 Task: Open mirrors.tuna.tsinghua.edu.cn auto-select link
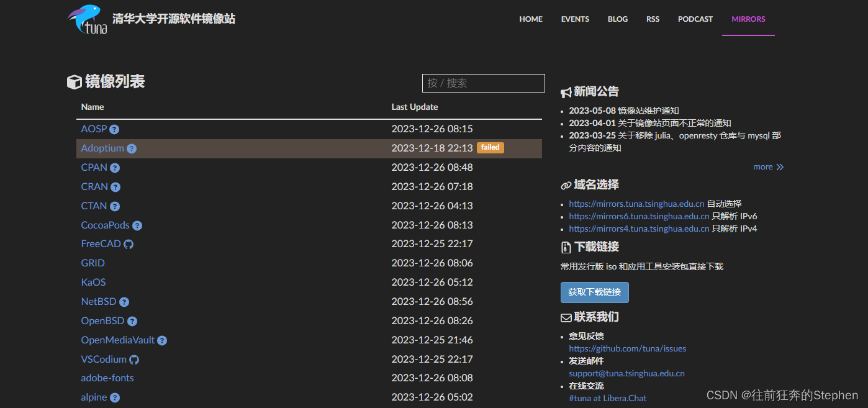636,204
